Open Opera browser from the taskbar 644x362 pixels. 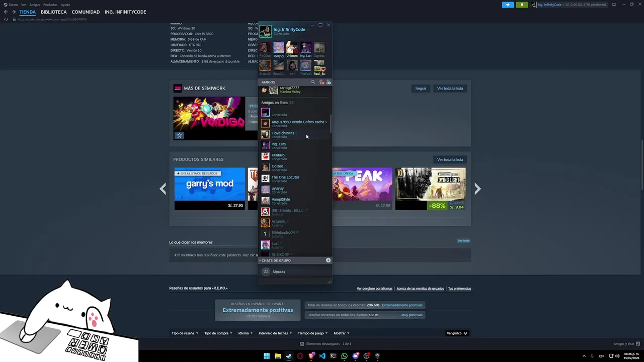tap(300, 356)
